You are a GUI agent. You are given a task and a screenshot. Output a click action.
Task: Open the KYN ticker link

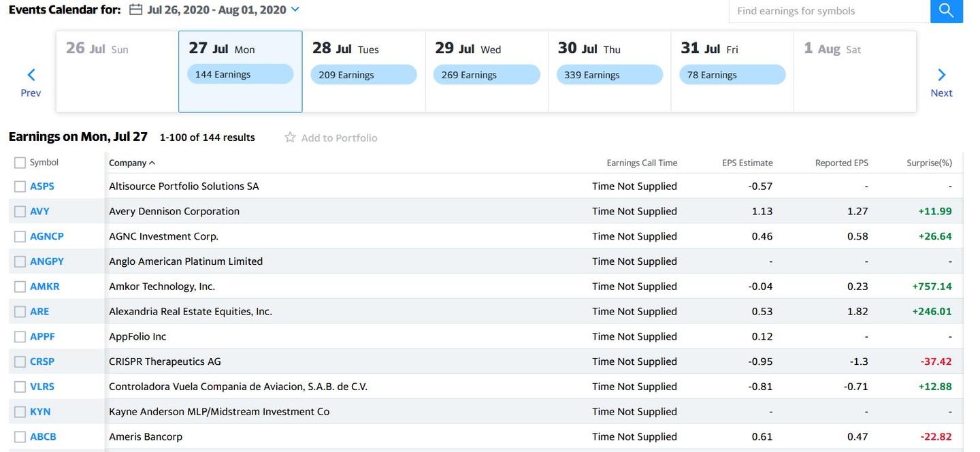(x=40, y=412)
